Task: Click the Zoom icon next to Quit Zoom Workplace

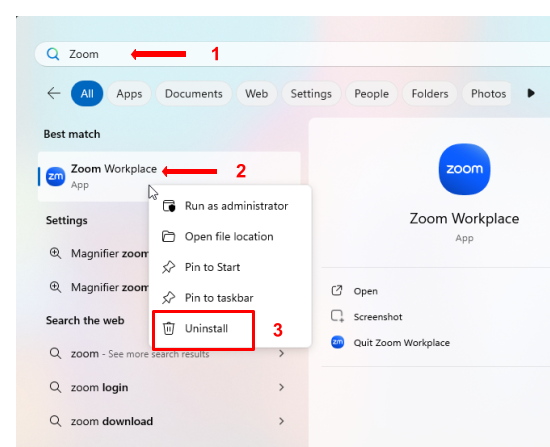Action: click(337, 342)
